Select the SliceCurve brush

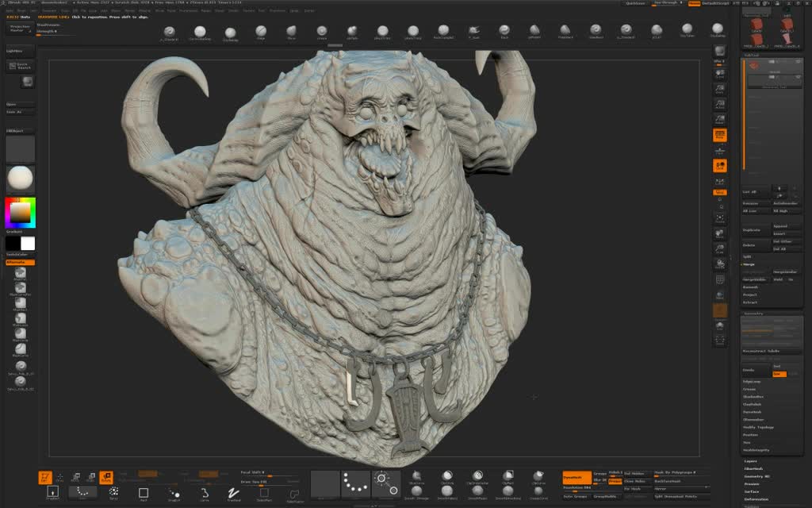pyautogui.click(x=416, y=477)
